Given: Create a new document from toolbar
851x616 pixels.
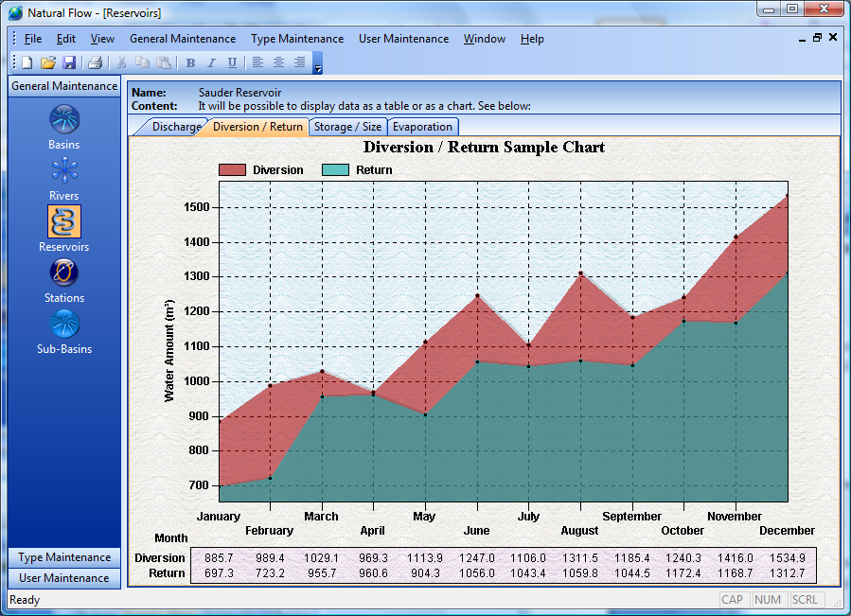Looking at the screenshot, I should [27, 62].
